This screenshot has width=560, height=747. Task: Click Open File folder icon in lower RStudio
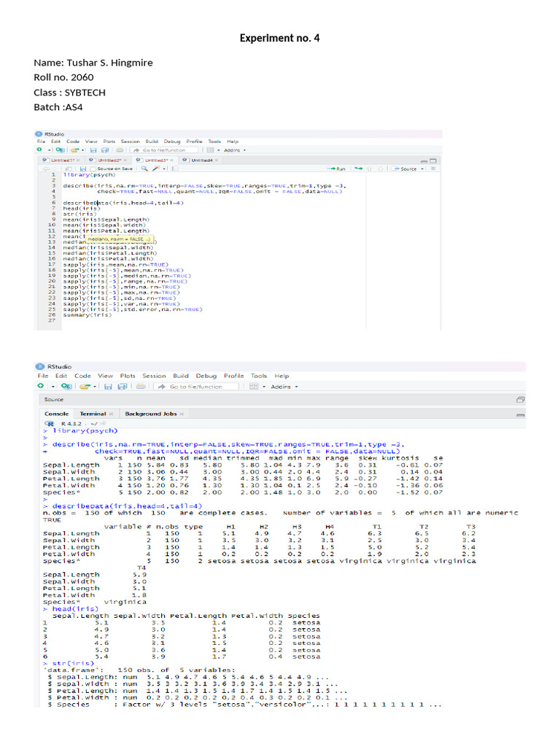(85, 387)
